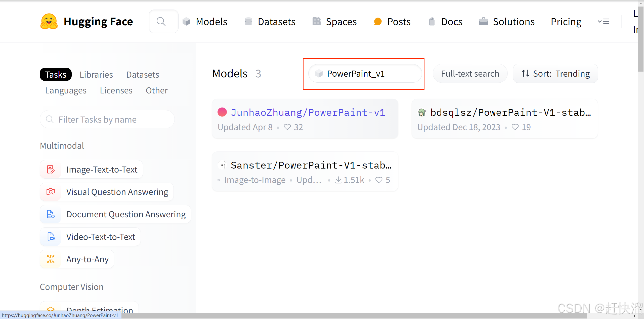Image resolution: width=644 pixels, height=319 pixels.
Task: Switch to the Libraries filter tab
Action: [x=96, y=75]
